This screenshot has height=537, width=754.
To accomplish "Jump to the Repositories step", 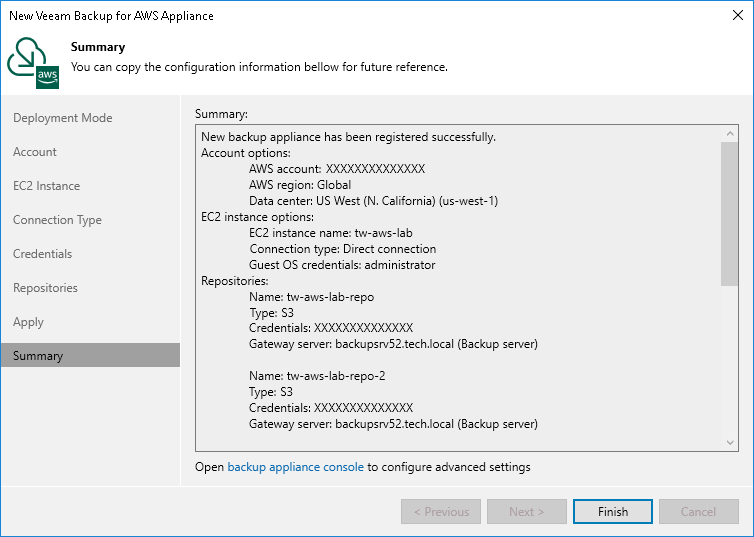I will click(45, 288).
